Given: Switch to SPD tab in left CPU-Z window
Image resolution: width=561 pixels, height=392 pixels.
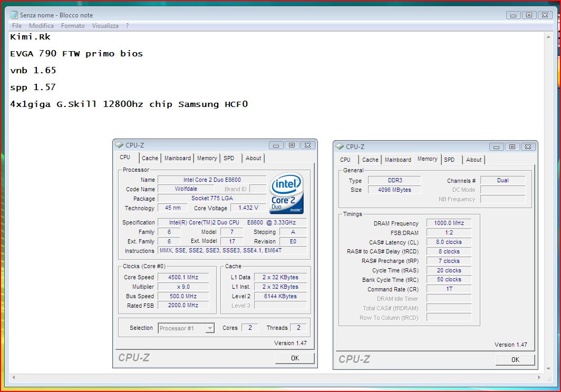Looking at the screenshot, I should click(229, 158).
